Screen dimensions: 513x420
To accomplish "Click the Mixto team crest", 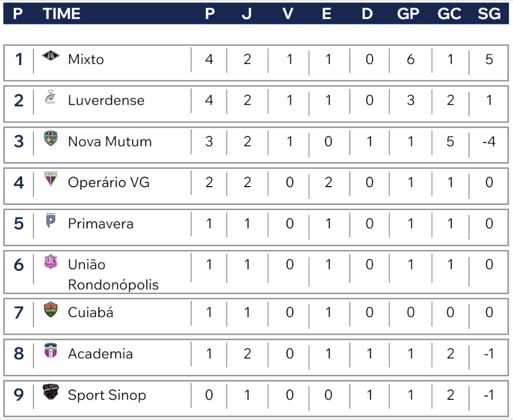I will point(51,56).
